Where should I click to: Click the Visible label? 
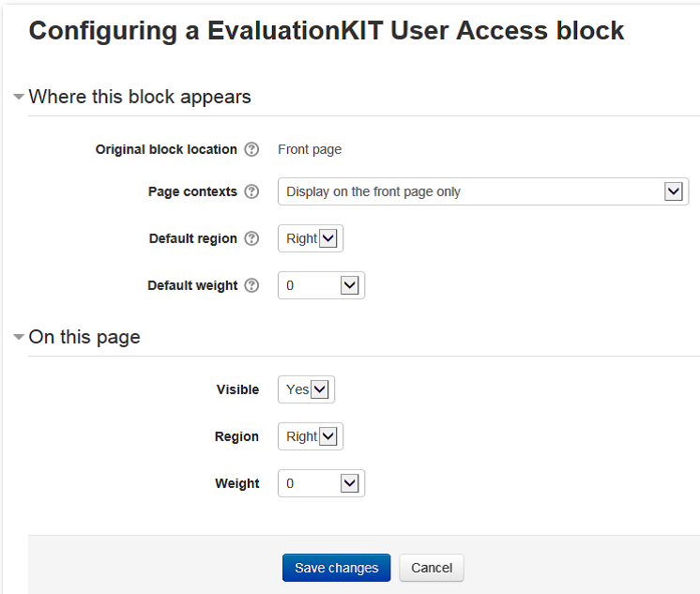(237, 389)
